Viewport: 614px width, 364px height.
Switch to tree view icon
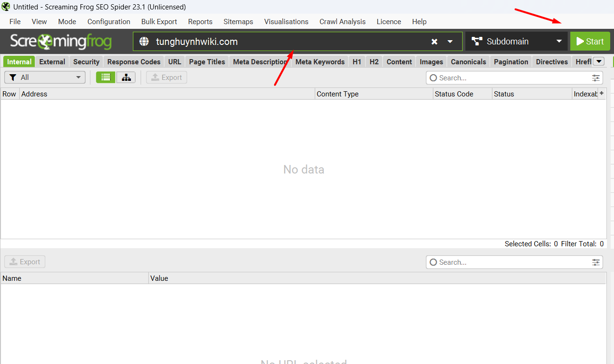pyautogui.click(x=126, y=78)
